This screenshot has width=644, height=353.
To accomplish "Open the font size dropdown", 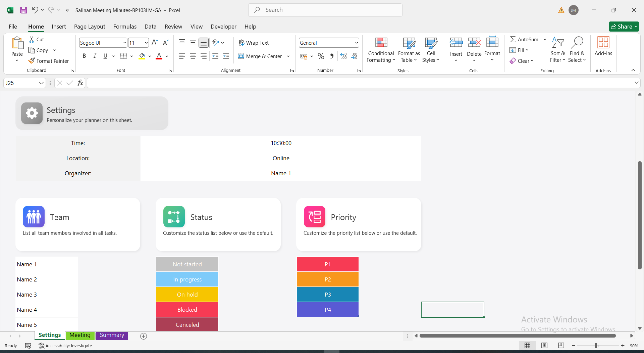I will click(146, 43).
